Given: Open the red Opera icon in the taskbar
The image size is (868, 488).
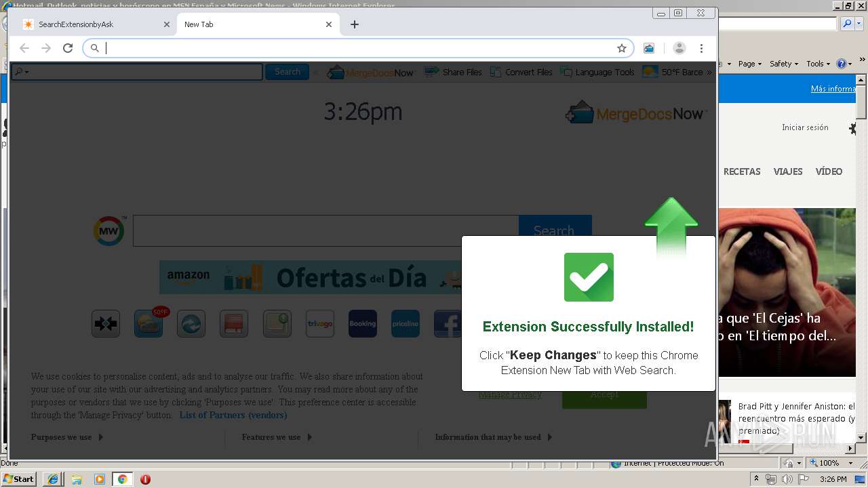Looking at the screenshot, I should pos(145,479).
